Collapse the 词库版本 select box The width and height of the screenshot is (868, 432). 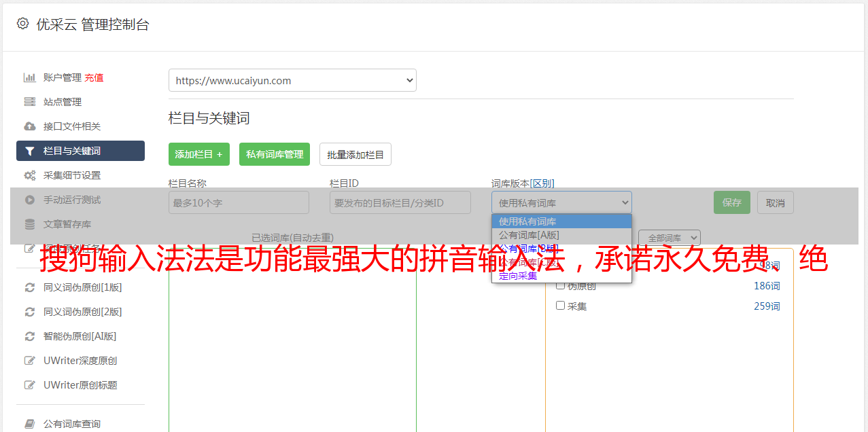[561, 202]
